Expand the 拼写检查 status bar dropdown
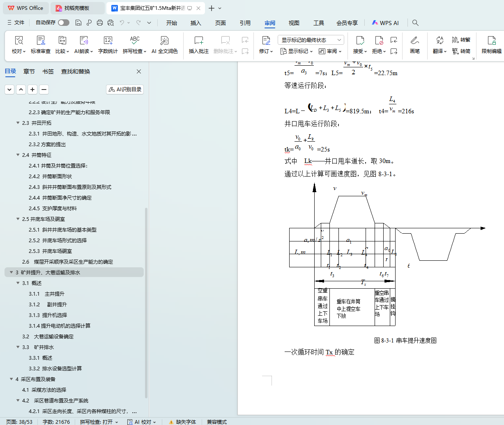The height and width of the screenshot is (425, 504). click(x=117, y=422)
